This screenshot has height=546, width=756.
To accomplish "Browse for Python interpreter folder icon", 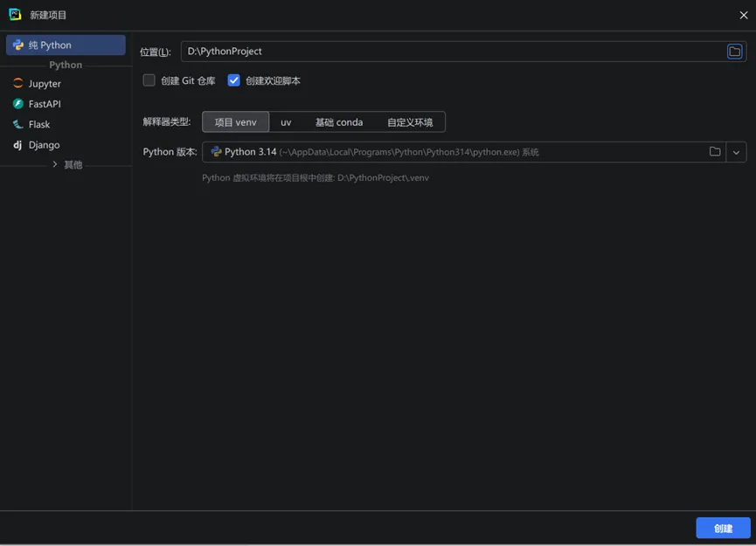I will [x=715, y=152].
